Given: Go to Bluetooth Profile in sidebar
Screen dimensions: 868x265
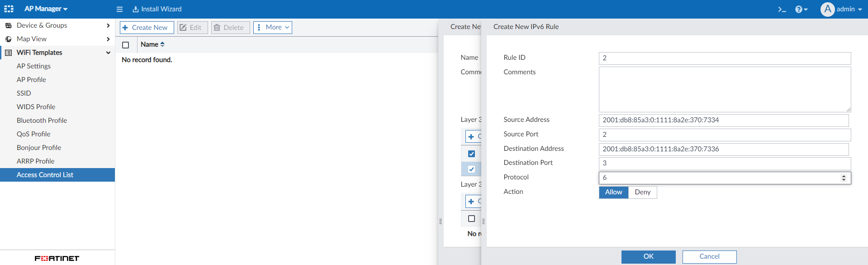Looking at the screenshot, I should tap(42, 120).
